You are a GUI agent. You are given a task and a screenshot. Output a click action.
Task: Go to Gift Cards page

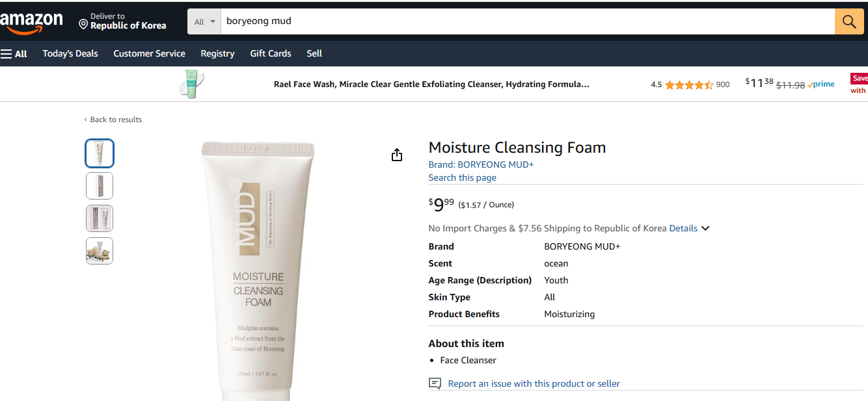tap(271, 53)
